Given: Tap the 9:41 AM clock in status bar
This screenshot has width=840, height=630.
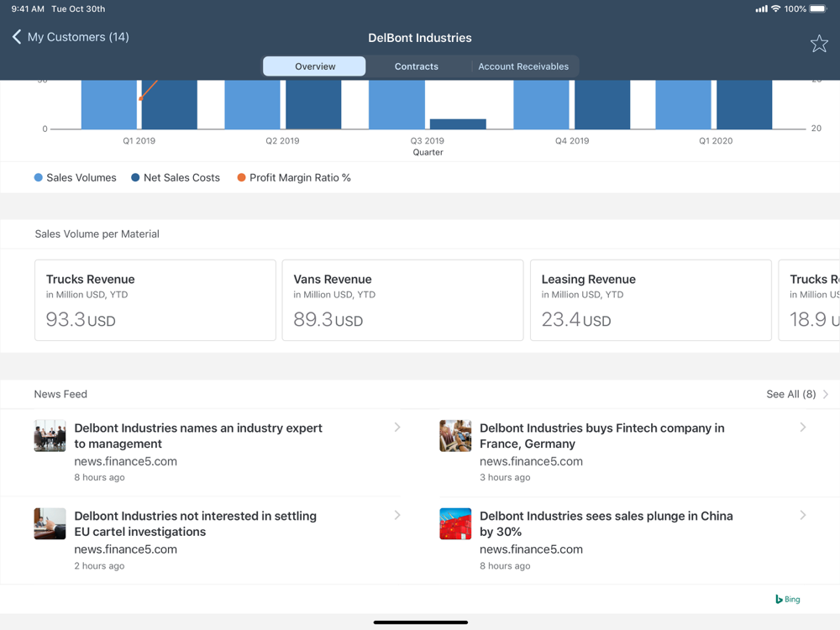Looking at the screenshot, I should click(28, 8).
